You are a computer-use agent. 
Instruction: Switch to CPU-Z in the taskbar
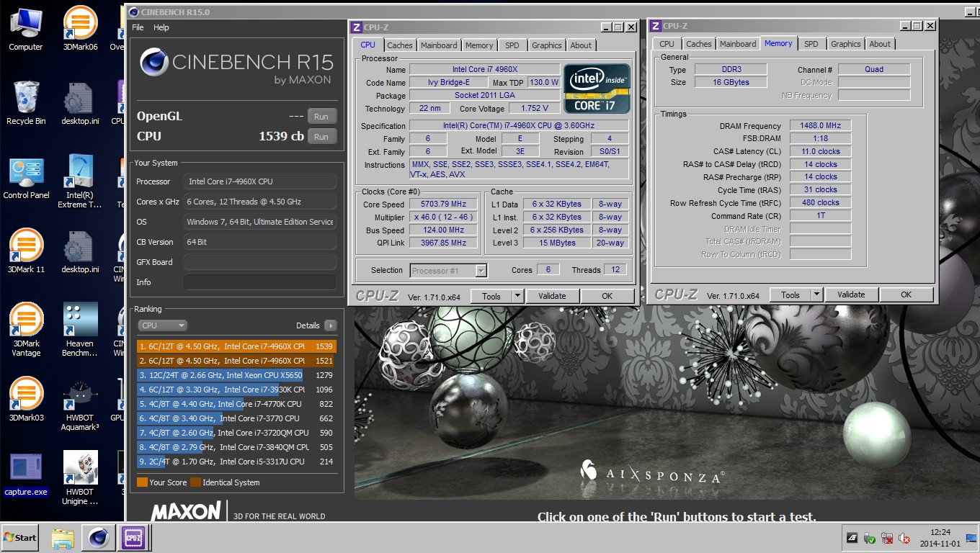coord(133,539)
